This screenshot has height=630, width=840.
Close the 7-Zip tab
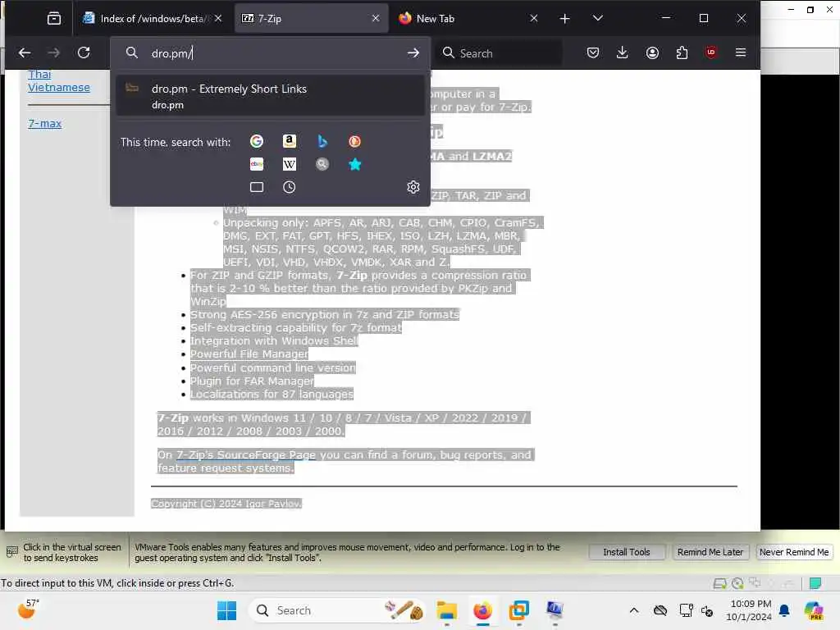[376, 18]
